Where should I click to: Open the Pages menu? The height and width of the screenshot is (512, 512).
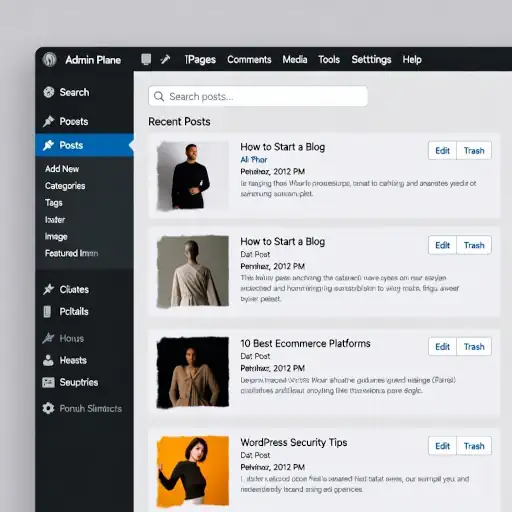(x=200, y=60)
